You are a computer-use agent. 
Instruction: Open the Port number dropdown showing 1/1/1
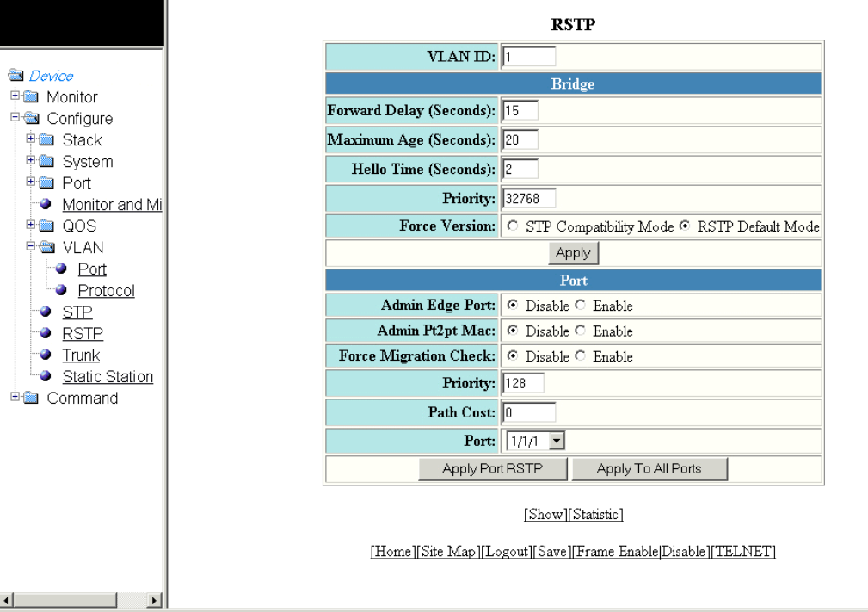(x=557, y=441)
